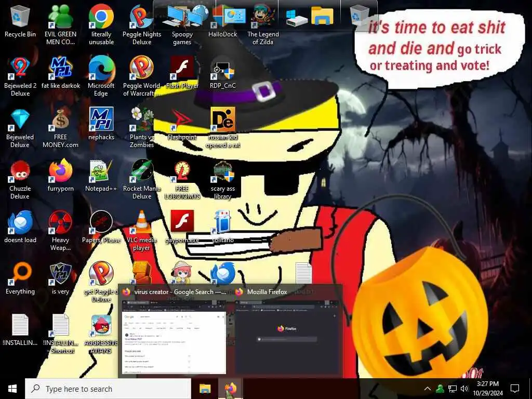The height and width of the screenshot is (399, 532).
Task: Launch the Everything search shortcut
Action: [x=20, y=279]
